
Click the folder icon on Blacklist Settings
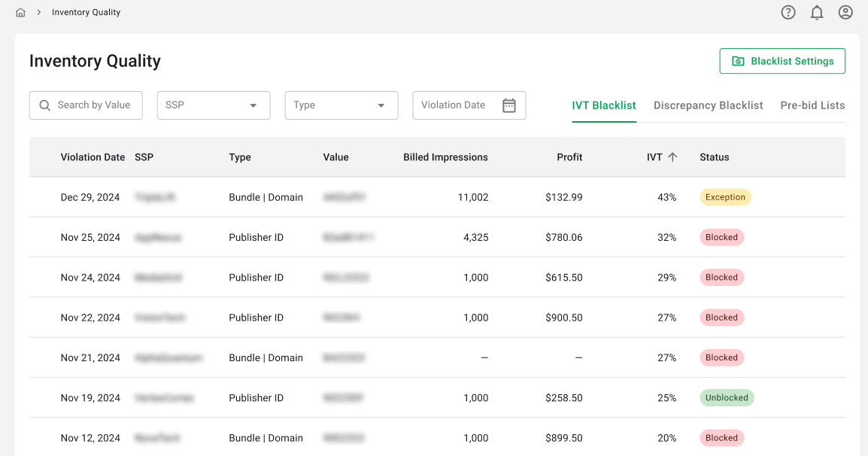click(738, 62)
